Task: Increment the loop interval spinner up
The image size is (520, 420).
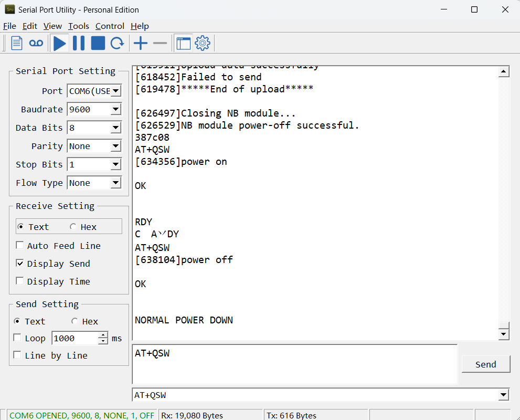Action: pyautogui.click(x=103, y=335)
